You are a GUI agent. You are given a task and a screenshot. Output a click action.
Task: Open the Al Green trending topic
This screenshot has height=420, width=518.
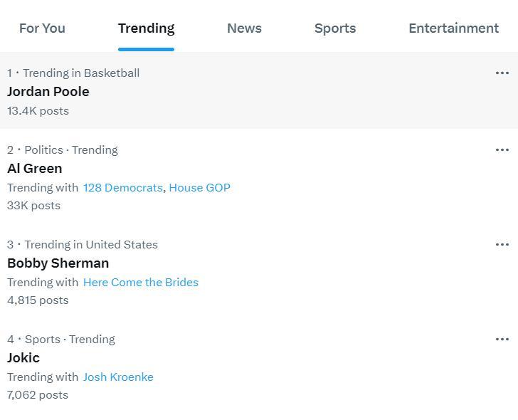tap(35, 169)
